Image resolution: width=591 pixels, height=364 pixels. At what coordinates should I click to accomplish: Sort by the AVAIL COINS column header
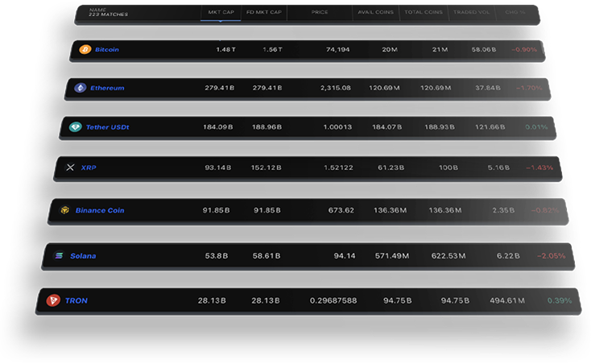pyautogui.click(x=375, y=12)
